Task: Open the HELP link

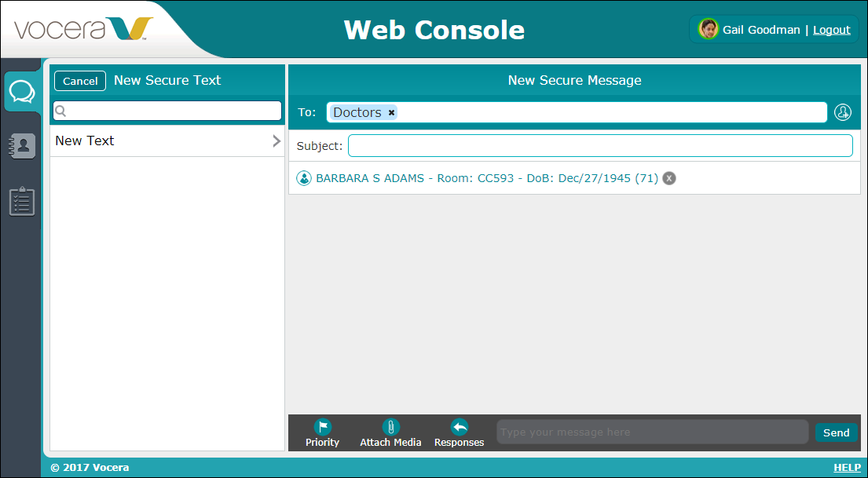Action: 847,468
